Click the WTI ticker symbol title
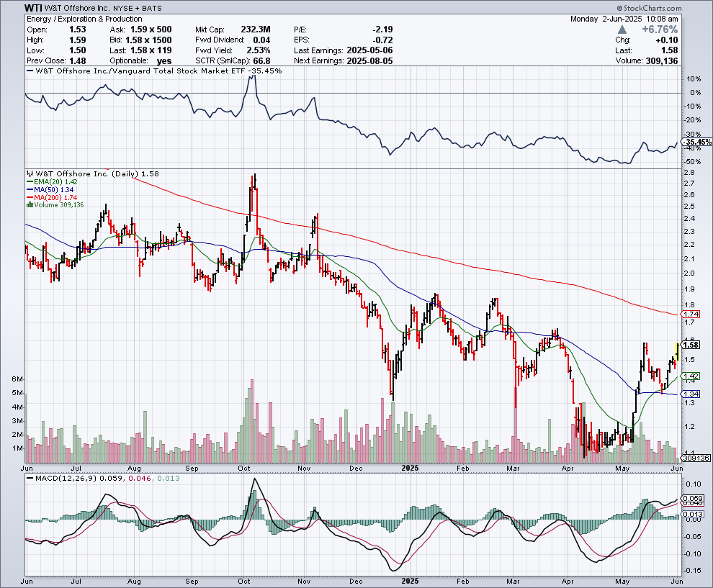This screenshot has width=713, height=588. point(34,8)
